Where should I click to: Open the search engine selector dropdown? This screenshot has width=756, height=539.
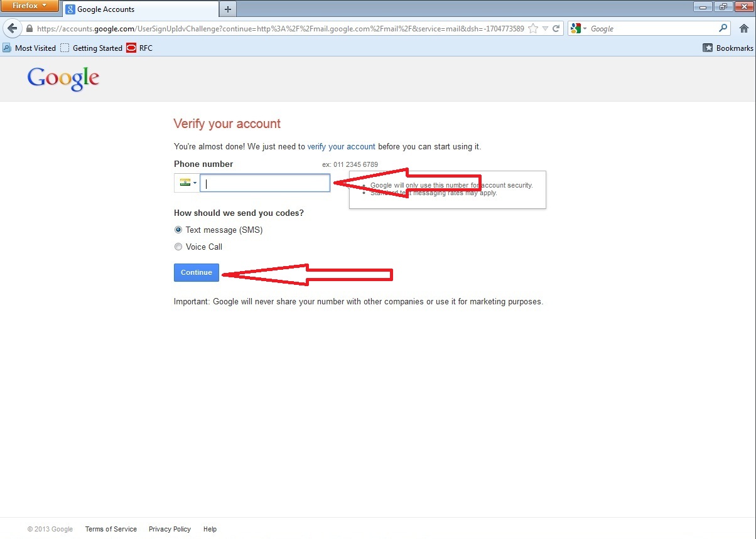click(x=579, y=29)
